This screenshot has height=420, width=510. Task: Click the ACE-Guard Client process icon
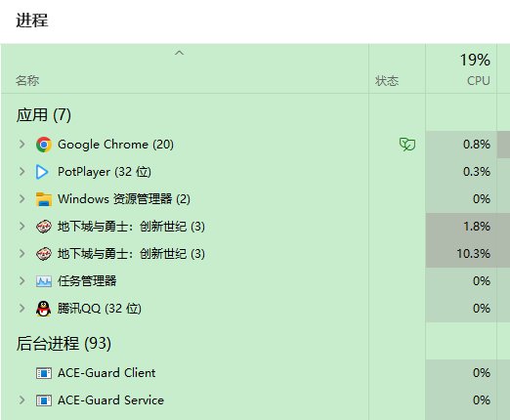coord(44,373)
